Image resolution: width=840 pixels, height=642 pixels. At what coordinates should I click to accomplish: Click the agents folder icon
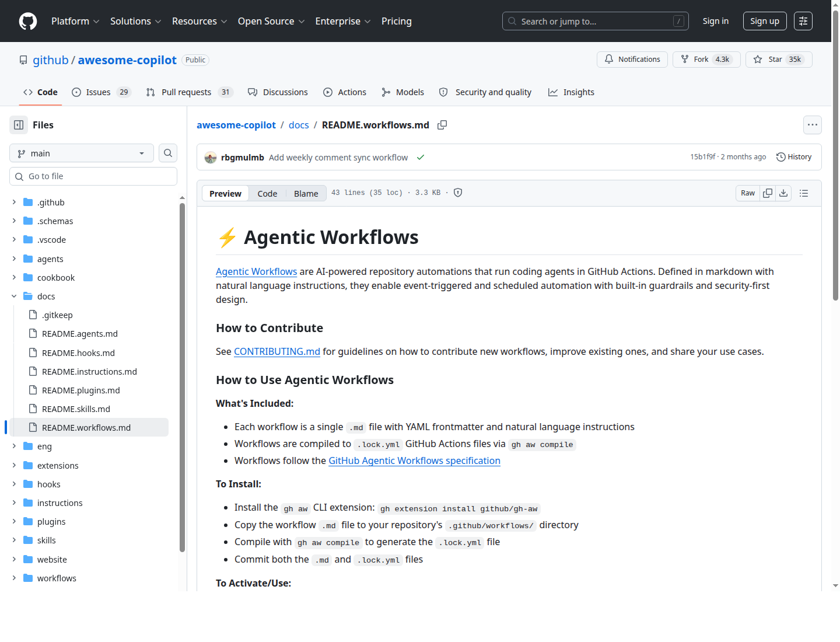point(28,259)
